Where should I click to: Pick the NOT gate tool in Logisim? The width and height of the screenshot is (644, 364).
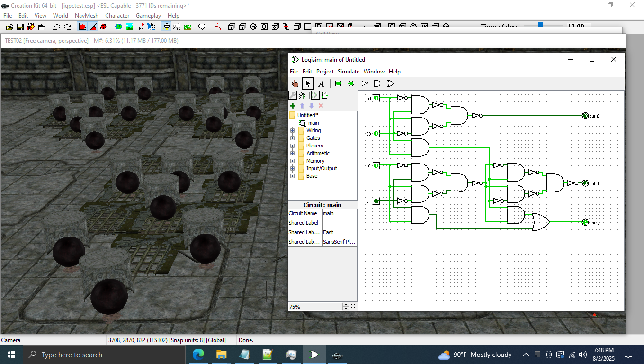[x=365, y=83]
